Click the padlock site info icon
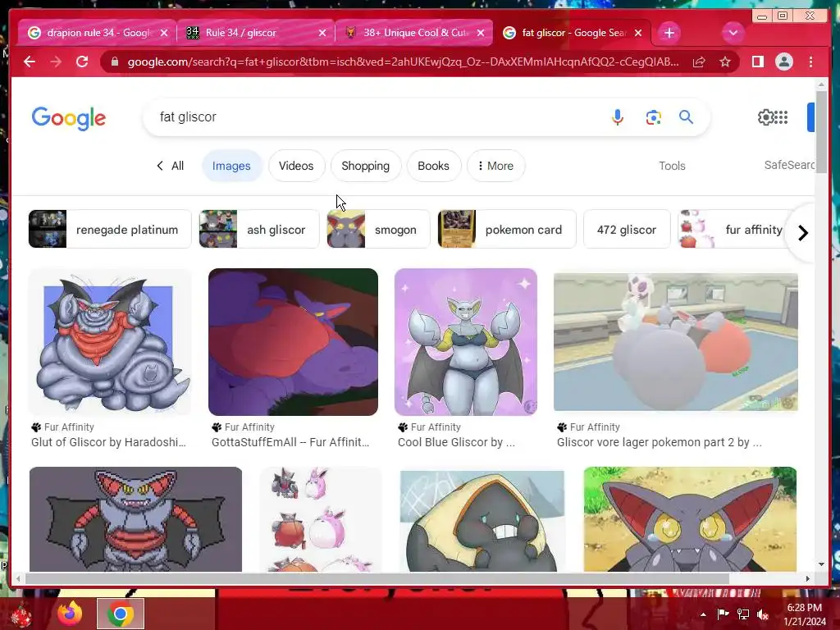This screenshot has height=630, width=840. pyautogui.click(x=114, y=62)
